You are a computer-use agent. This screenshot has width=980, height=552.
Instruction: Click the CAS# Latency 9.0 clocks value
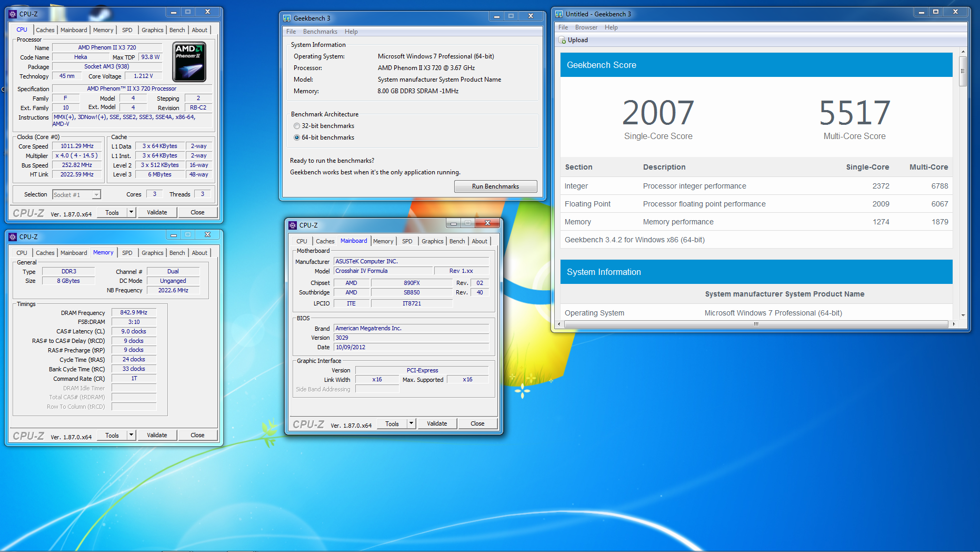tap(134, 331)
